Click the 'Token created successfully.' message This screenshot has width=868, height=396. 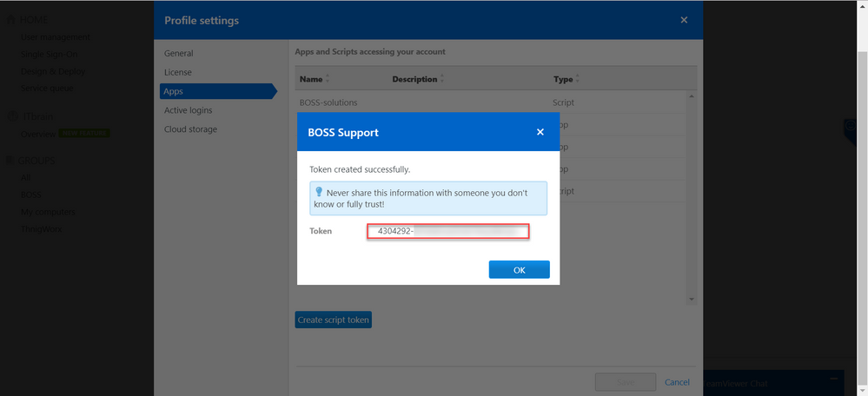[x=360, y=169]
